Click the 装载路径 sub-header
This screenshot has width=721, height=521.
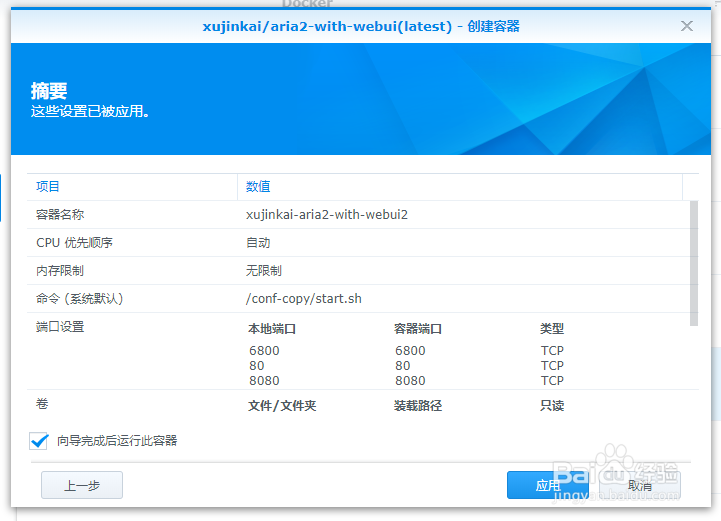tap(418, 406)
